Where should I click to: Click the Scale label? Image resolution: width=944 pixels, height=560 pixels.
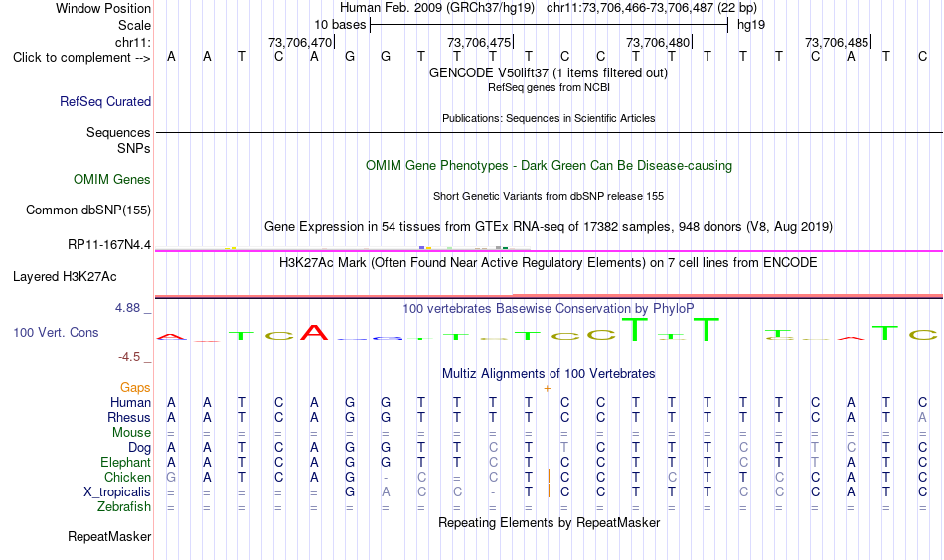(135, 25)
